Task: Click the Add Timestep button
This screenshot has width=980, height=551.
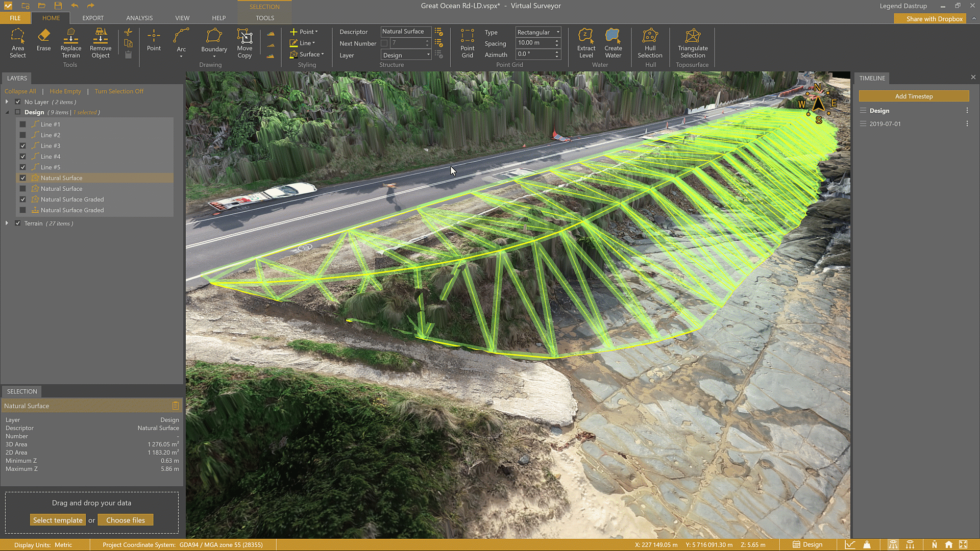Action: tap(913, 96)
